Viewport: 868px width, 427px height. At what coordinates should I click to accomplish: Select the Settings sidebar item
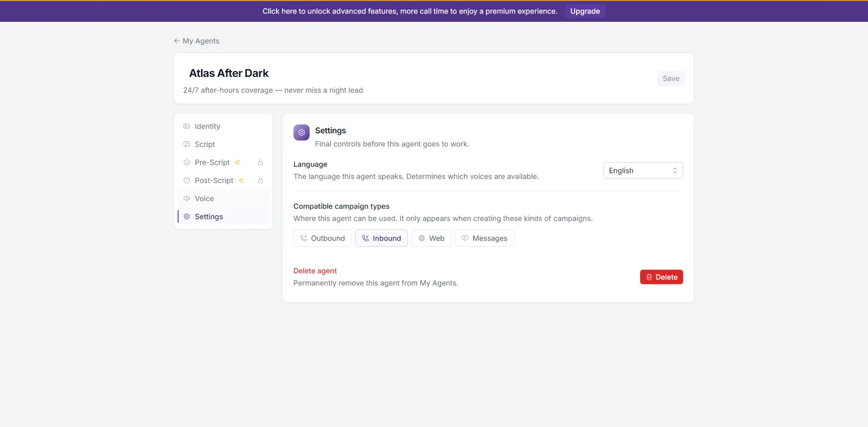click(224, 217)
